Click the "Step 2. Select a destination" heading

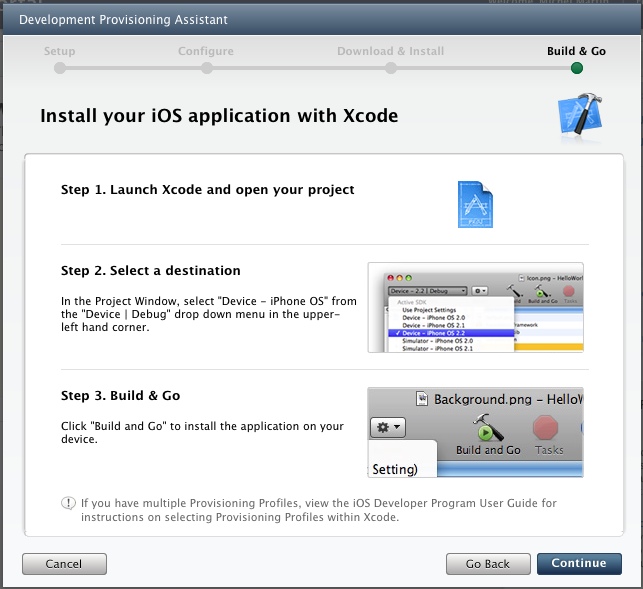[150, 271]
